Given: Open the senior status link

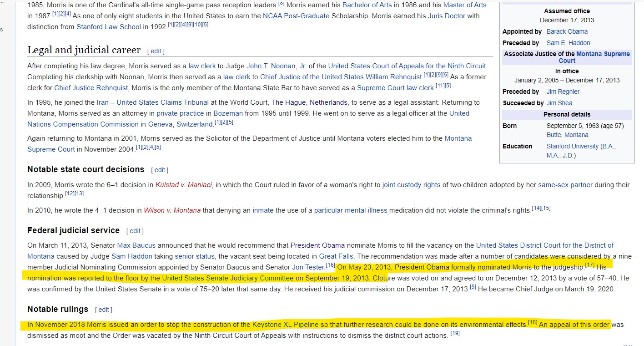Looking at the screenshot, I should click(195, 256).
